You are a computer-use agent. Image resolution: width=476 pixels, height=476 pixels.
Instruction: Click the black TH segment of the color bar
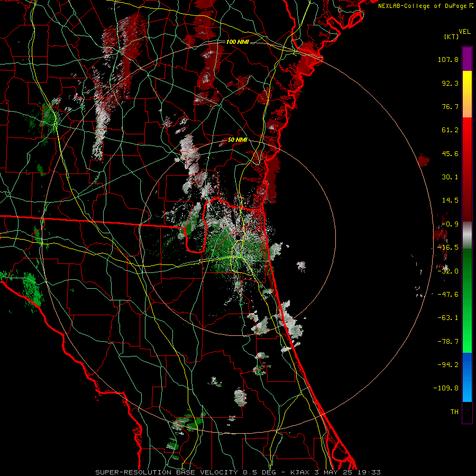click(x=467, y=412)
